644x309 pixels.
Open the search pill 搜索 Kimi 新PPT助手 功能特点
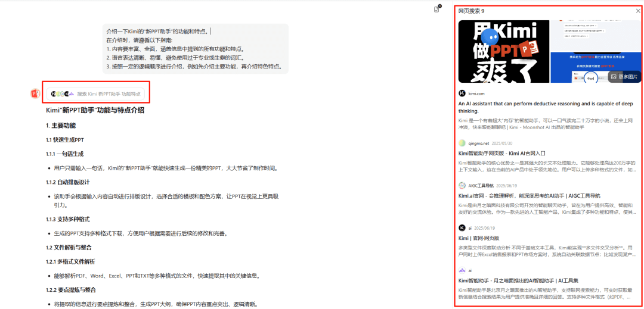[95, 94]
